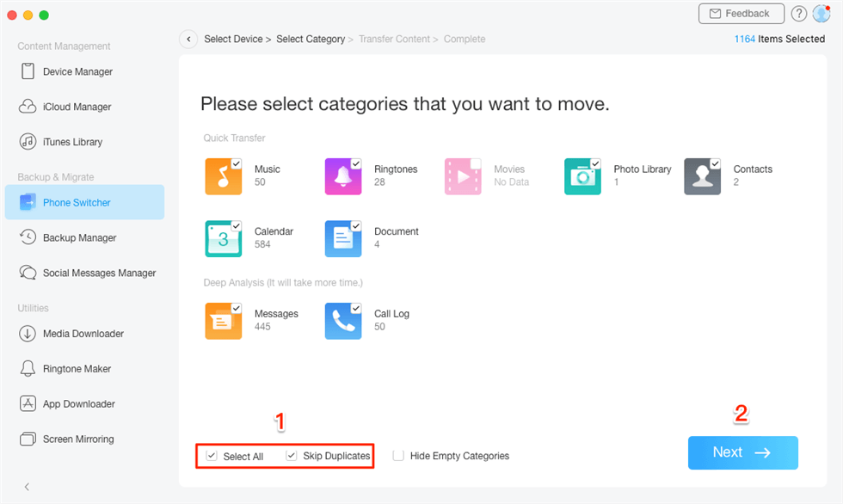Open Phone Switcher in the sidebar
Viewport: 843px width, 504px height.
pos(76,202)
